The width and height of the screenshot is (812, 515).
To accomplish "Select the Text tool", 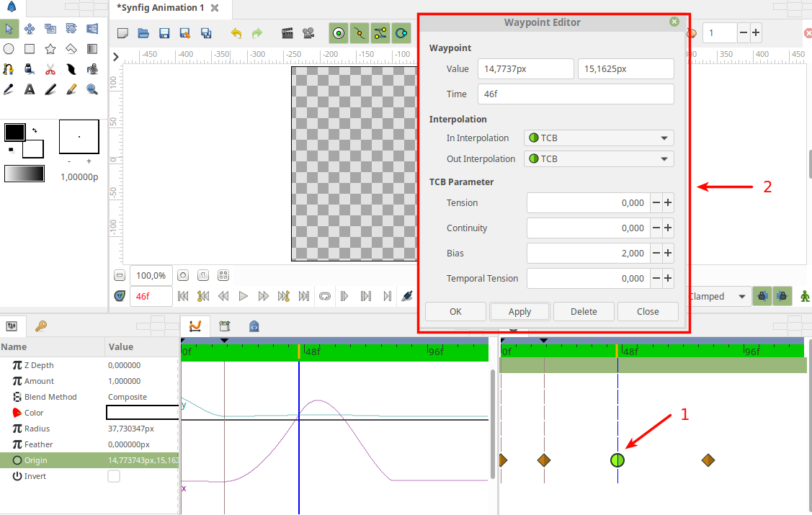I will click(28, 89).
